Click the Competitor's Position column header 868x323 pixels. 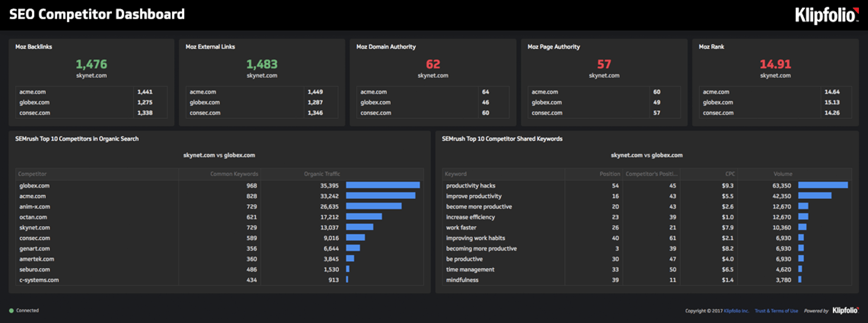click(x=651, y=174)
